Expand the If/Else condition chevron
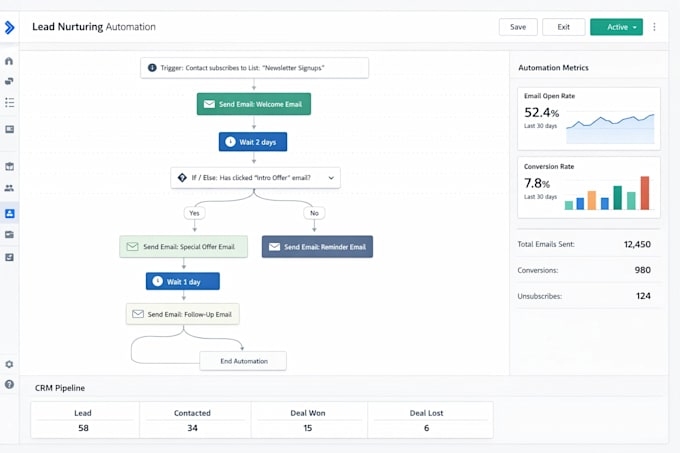This screenshot has height=453, width=680. click(x=331, y=178)
